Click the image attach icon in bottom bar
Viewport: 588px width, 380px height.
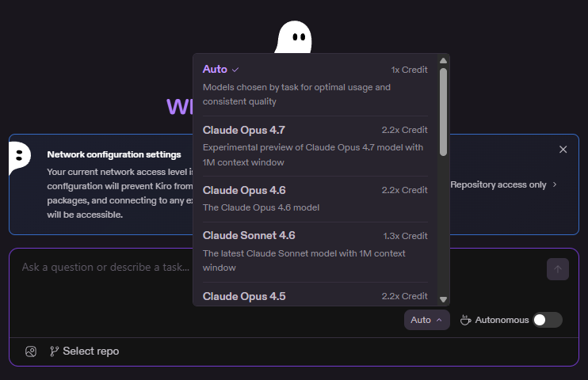[x=31, y=351]
